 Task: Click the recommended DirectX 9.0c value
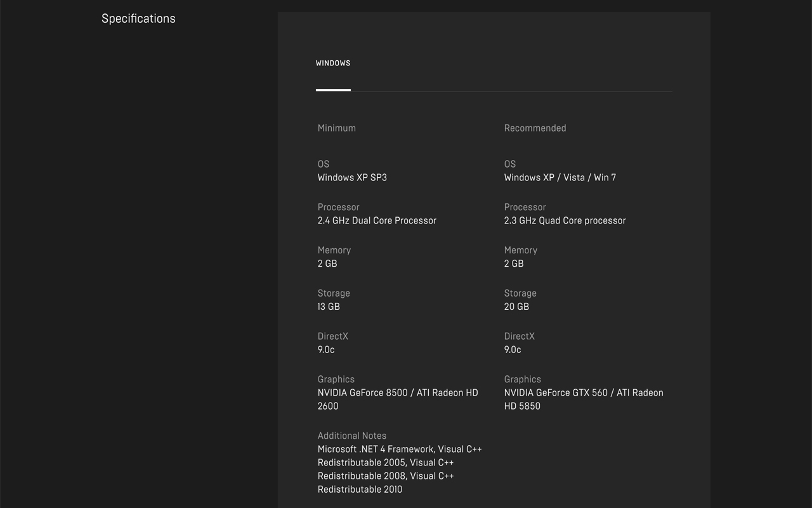click(x=513, y=350)
